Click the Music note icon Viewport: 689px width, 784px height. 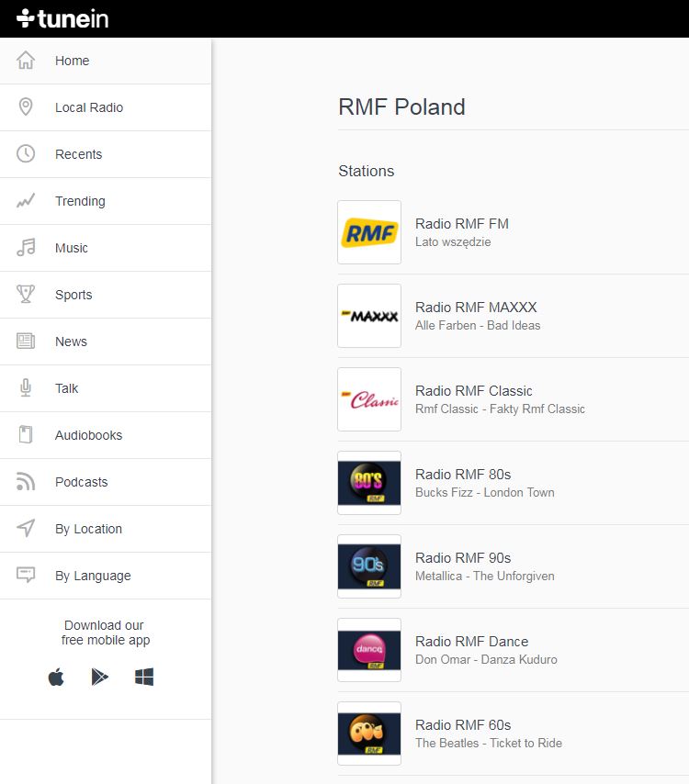click(x=26, y=248)
